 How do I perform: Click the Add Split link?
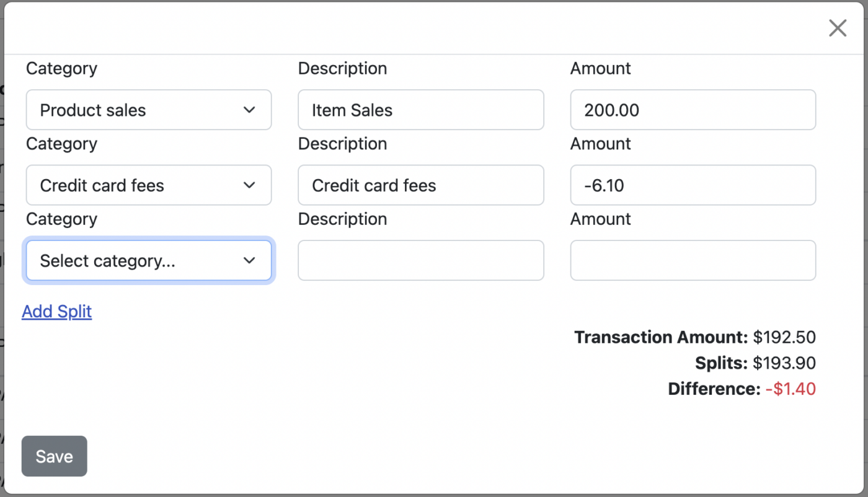[56, 311]
